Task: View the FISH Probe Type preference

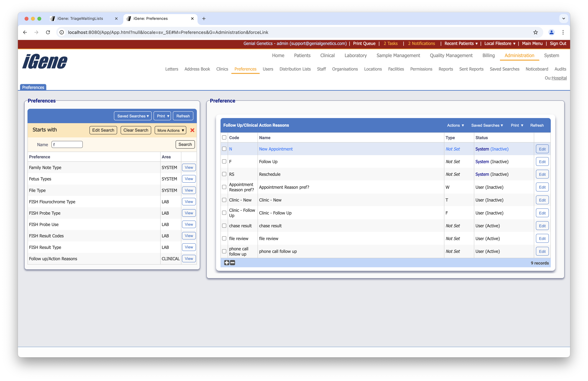Action: tap(189, 213)
